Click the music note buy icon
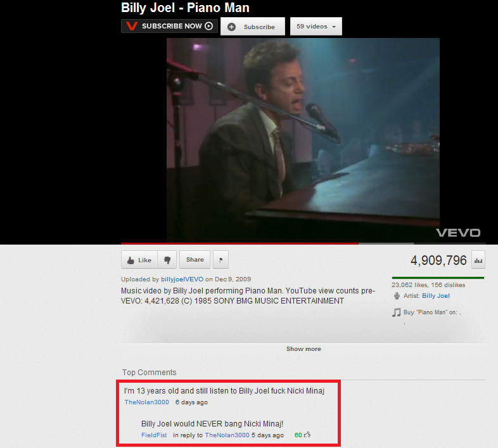This screenshot has height=448, width=498. coord(396,312)
